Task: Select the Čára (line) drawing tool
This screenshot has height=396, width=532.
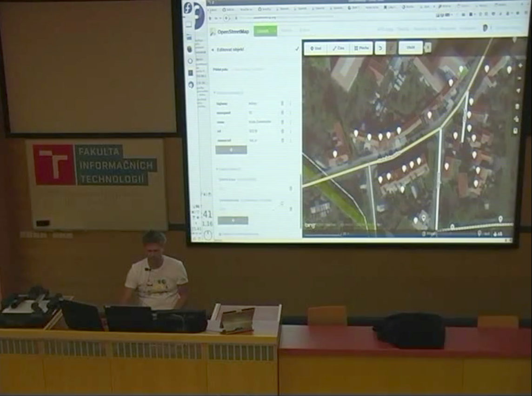Action: (339, 48)
